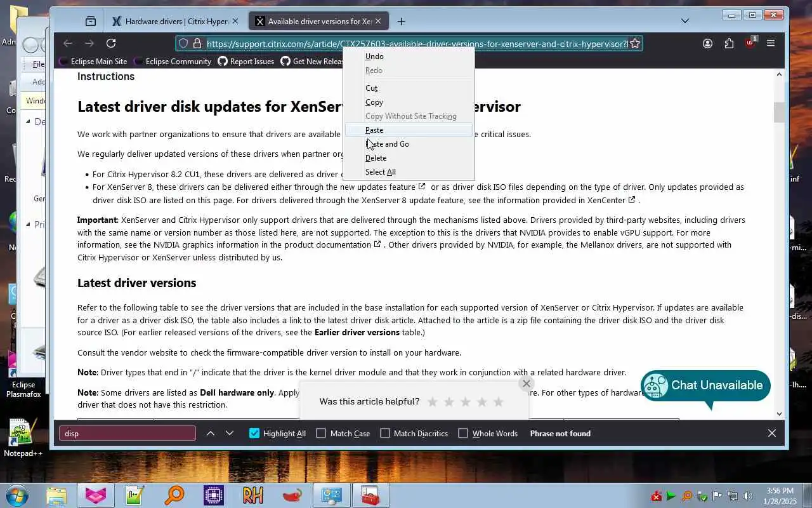Click the page vertical scrollbar thumb

pyautogui.click(x=779, y=112)
